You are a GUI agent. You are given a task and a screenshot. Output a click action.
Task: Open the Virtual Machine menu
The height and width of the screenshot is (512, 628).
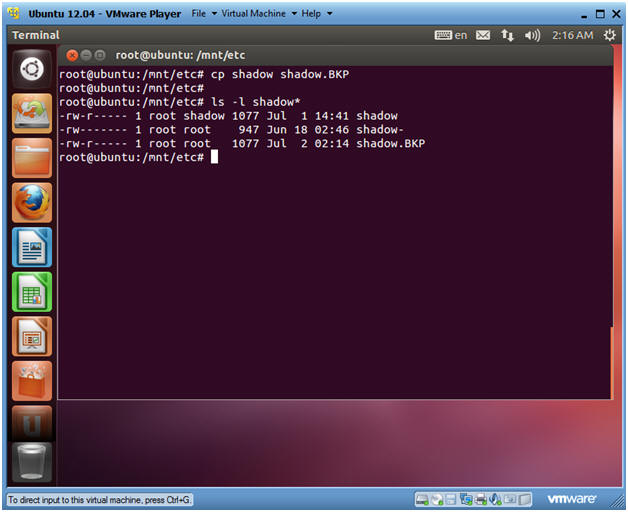(254, 14)
